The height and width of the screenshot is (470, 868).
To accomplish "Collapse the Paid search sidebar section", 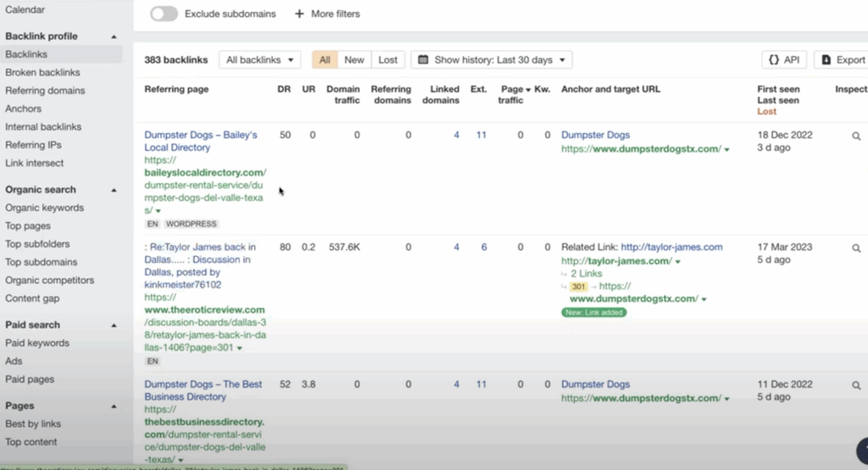I will click(x=114, y=325).
